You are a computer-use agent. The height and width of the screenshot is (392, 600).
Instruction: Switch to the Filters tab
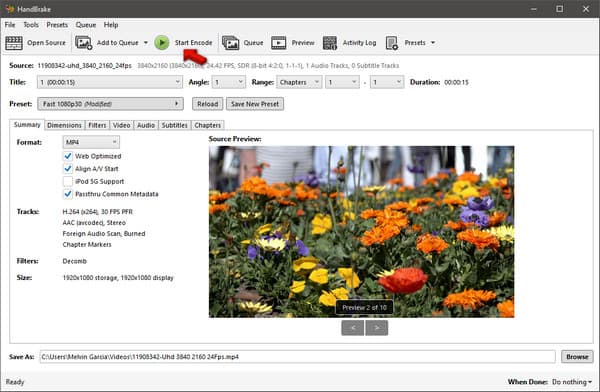pos(97,125)
